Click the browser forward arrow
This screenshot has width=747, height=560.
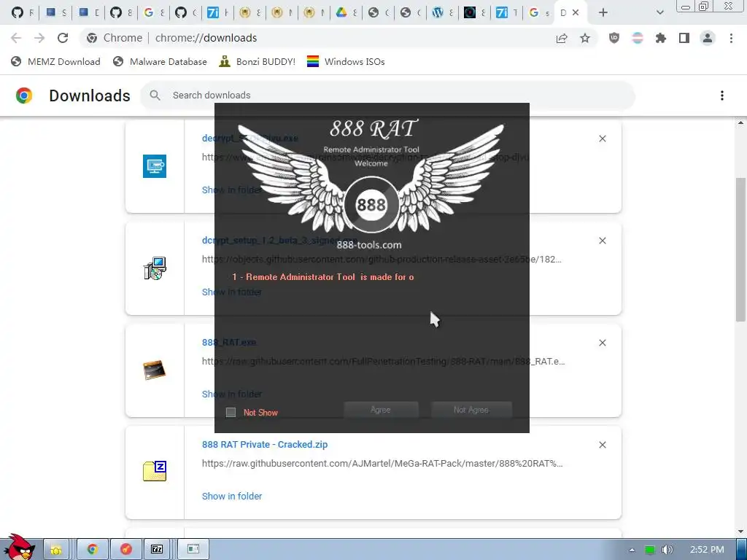39,38
